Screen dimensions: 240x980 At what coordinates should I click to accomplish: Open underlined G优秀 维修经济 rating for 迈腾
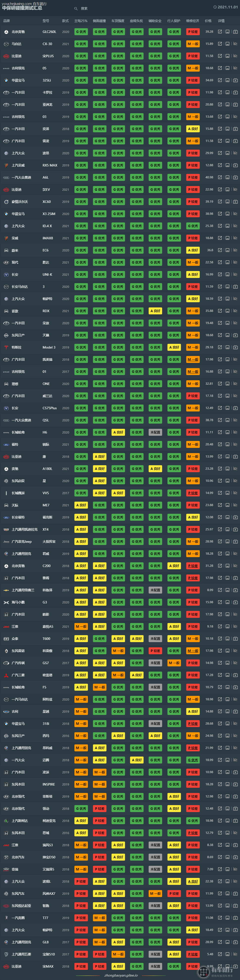[x=193, y=760]
